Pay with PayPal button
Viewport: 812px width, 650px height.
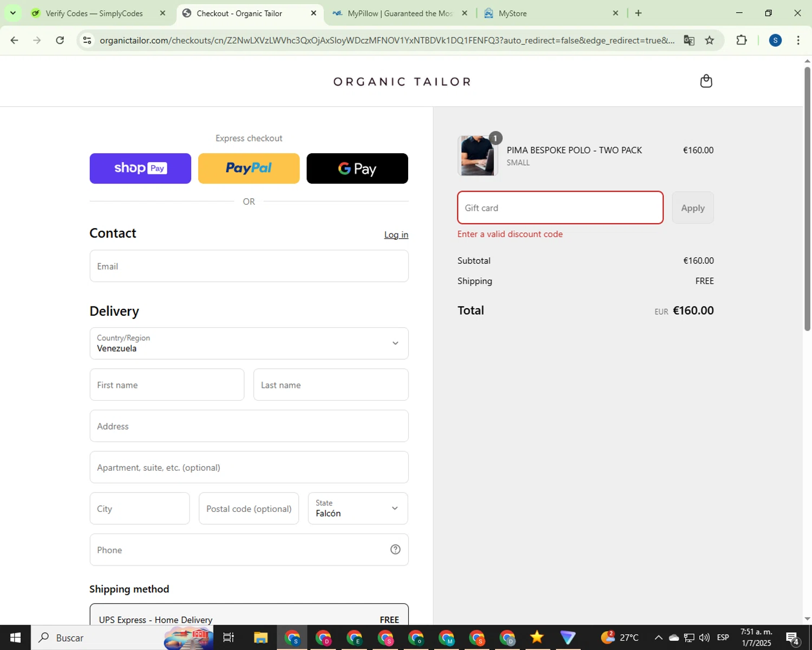[x=249, y=168]
